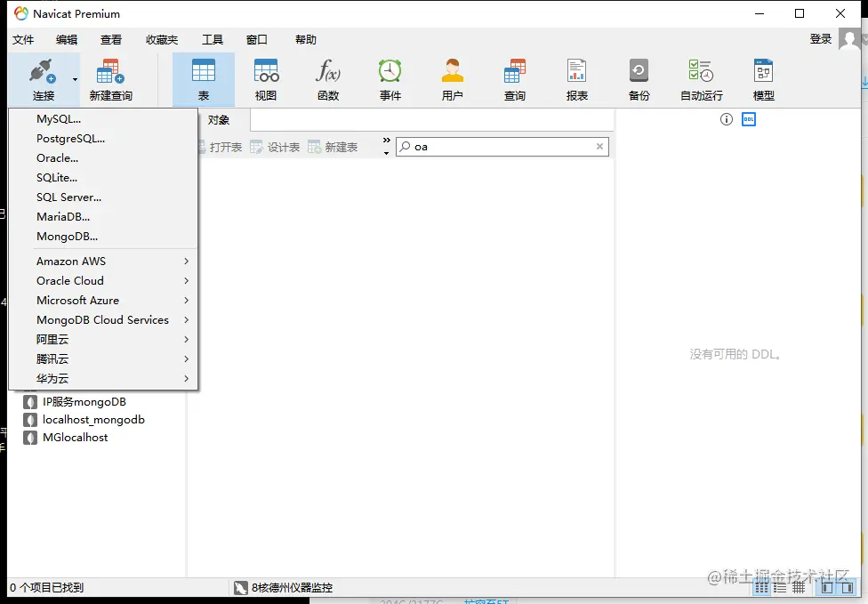Switch to ER diagram grid view icon
This screenshot has width=868, height=604.
[799, 588]
